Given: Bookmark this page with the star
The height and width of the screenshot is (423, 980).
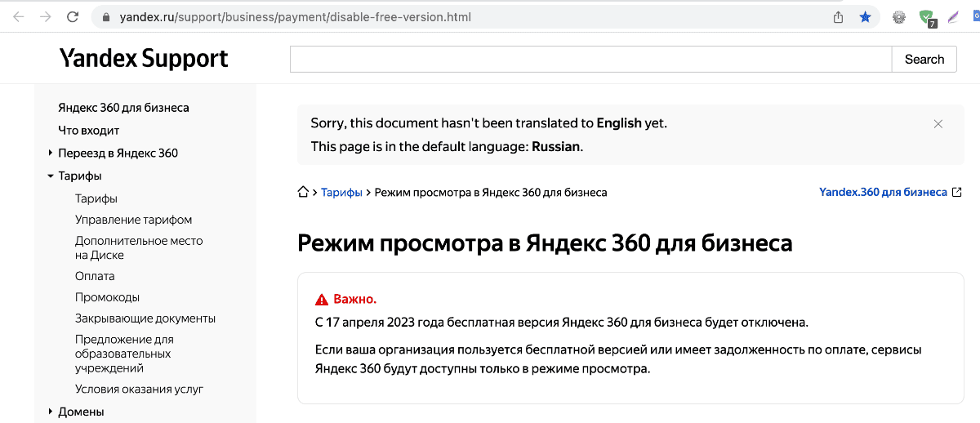Looking at the screenshot, I should [x=865, y=16].
